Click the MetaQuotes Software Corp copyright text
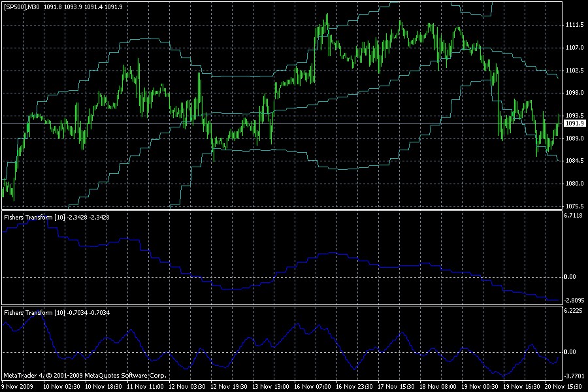588x392 pixels. (85, 376)
